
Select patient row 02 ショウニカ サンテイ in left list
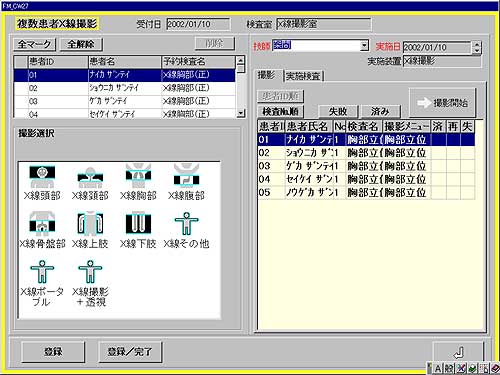click(124, 88)
